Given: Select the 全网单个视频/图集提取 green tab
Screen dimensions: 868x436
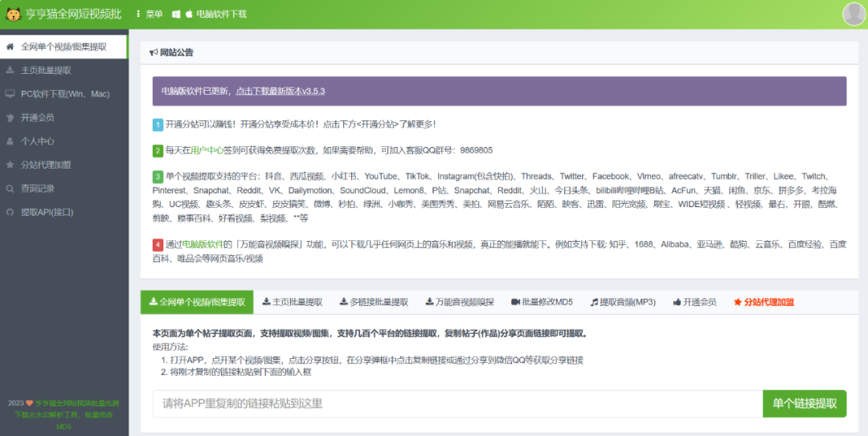Looking at the screenshot, I should tap(197, 302).
